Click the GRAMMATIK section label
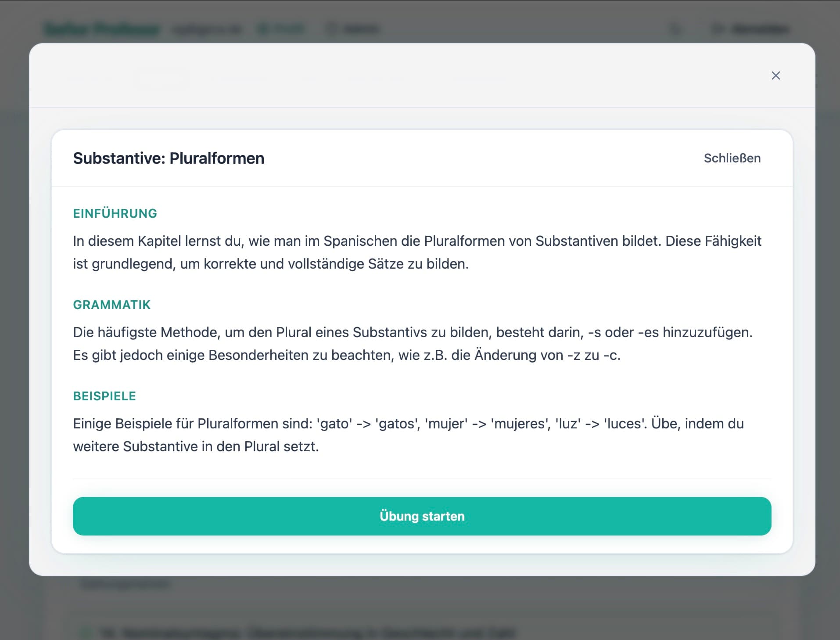 tap(111, 305)
